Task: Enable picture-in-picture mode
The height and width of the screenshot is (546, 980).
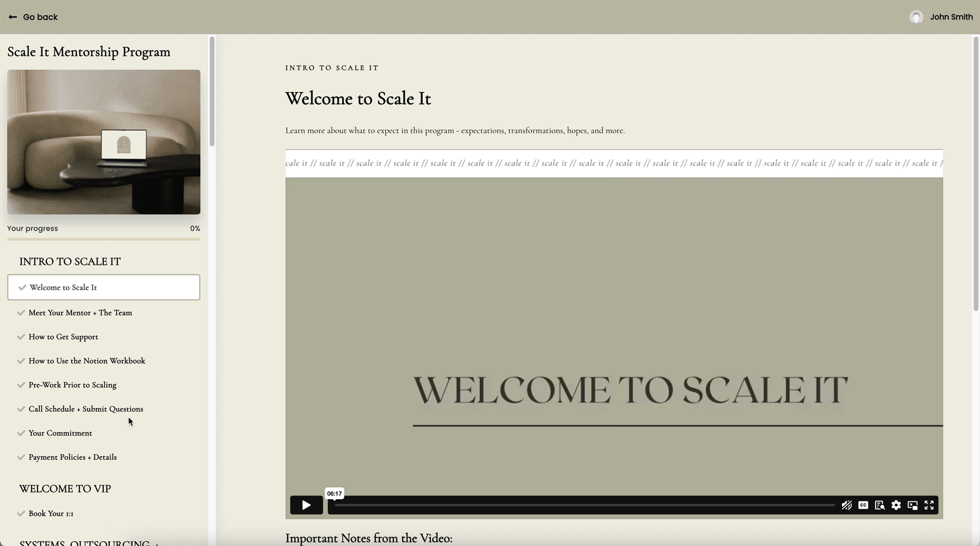Action: click(x=912, y=505)
